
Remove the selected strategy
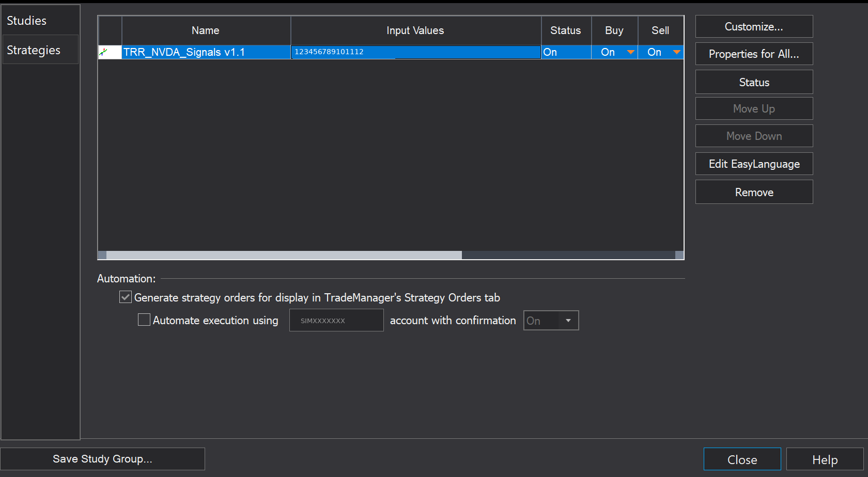pyautogui.click(x=754, y=192)
